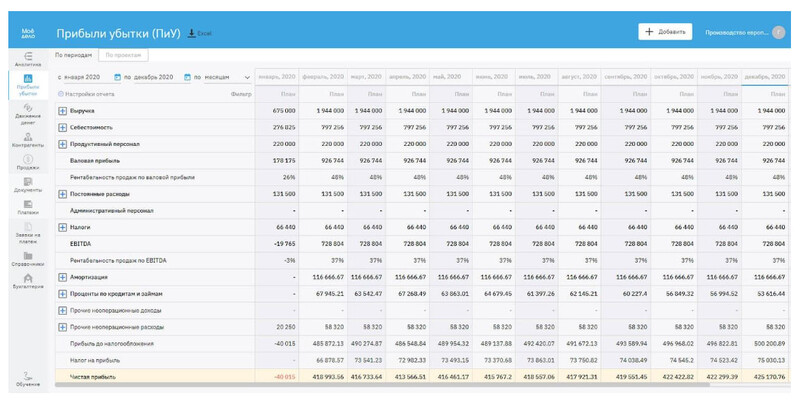Click the Прибыль до налогообложения row label
This screenshot has width=800, height=405.
pyautogui.click(x=112, y=344)
